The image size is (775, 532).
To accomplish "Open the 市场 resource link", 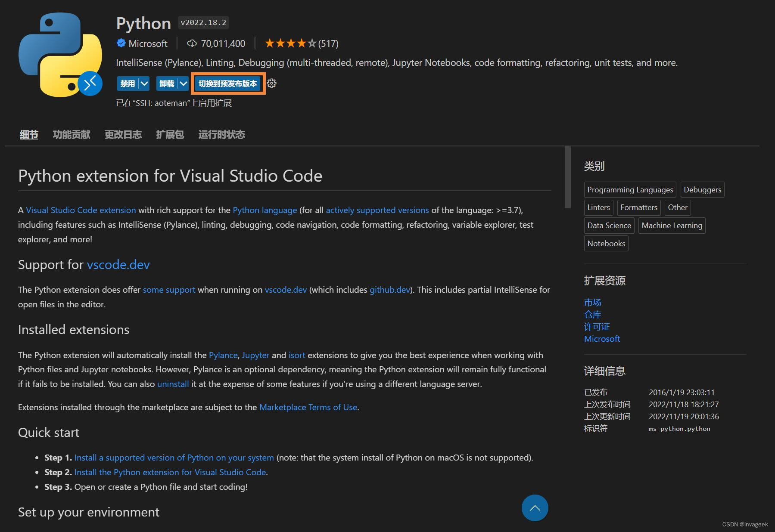I will pos(593,303).
